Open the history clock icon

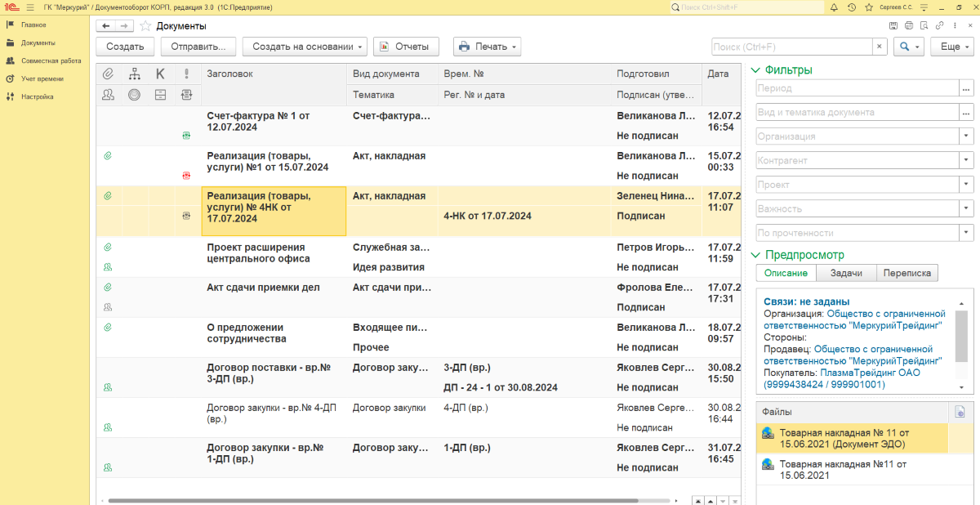pos(852,7)
